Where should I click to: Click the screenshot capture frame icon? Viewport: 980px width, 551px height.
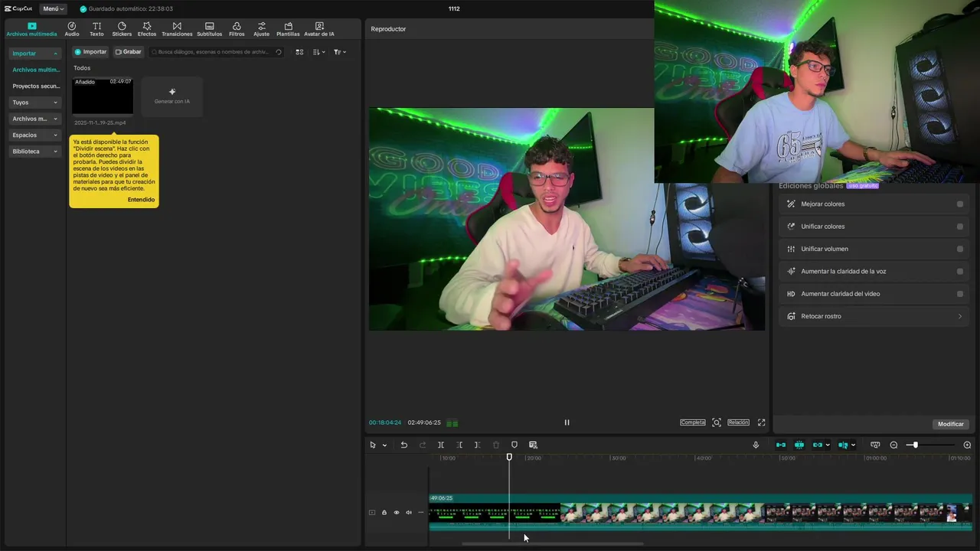point(717,422)
